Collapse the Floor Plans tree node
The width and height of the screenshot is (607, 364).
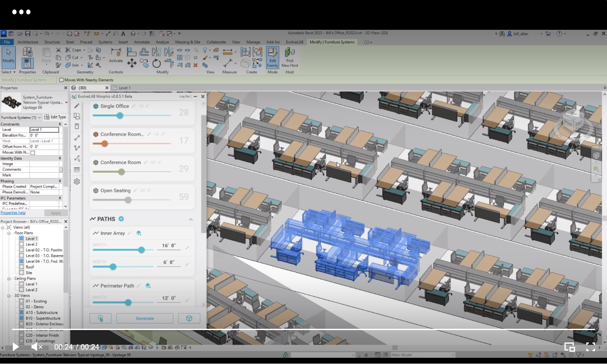[9, 233]
